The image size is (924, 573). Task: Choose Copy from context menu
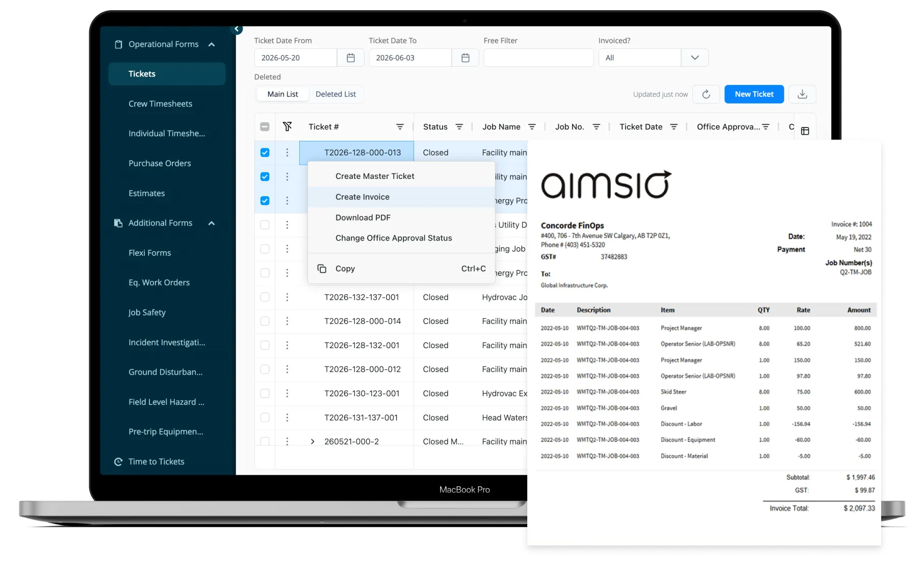click(401, 269)
